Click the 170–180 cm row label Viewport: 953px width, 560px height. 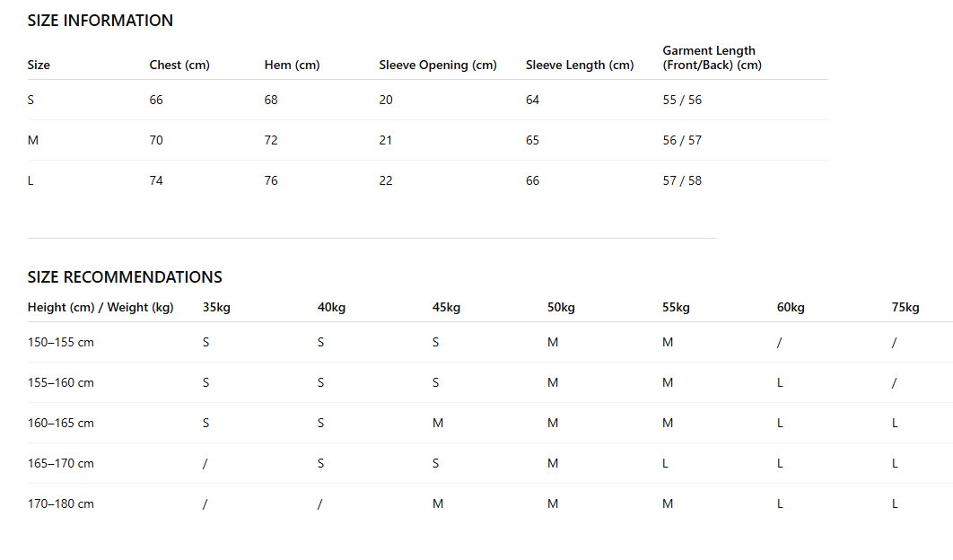[x=61, y=504]
